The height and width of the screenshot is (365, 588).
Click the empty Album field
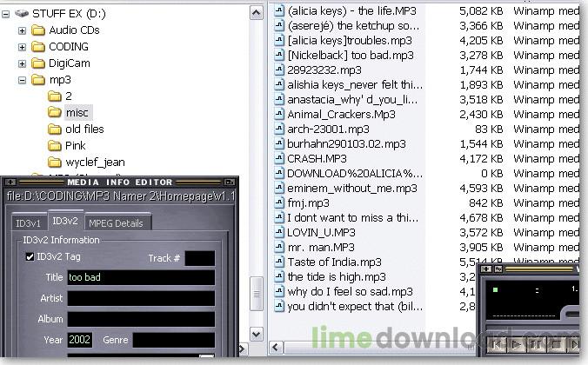coord(141,319)
